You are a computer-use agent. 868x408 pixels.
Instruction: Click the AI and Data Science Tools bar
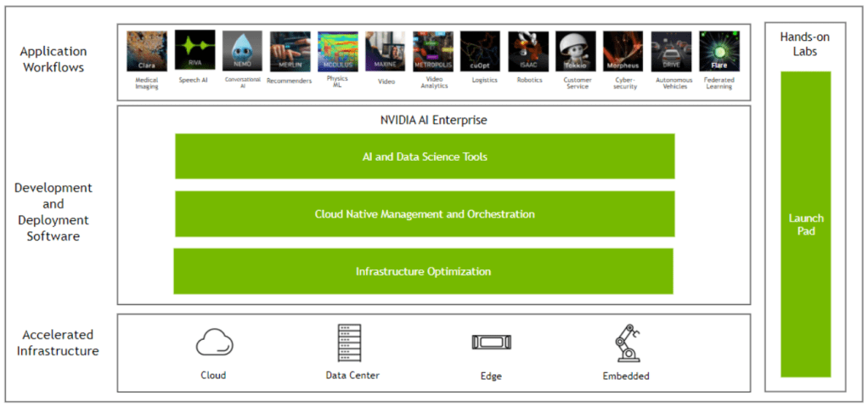pyautogui.click(x=425, y=156)
